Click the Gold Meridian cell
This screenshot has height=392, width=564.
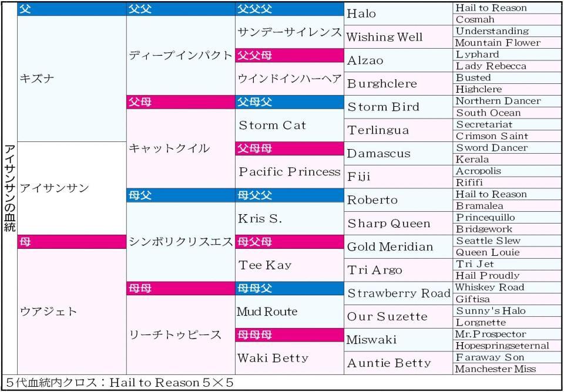(398, 246)
